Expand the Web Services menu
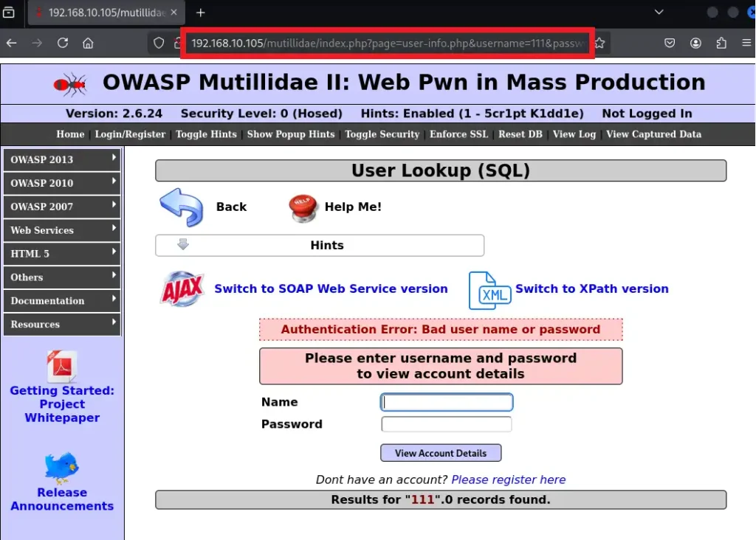756x540 pixels. (x=62, y=230)
